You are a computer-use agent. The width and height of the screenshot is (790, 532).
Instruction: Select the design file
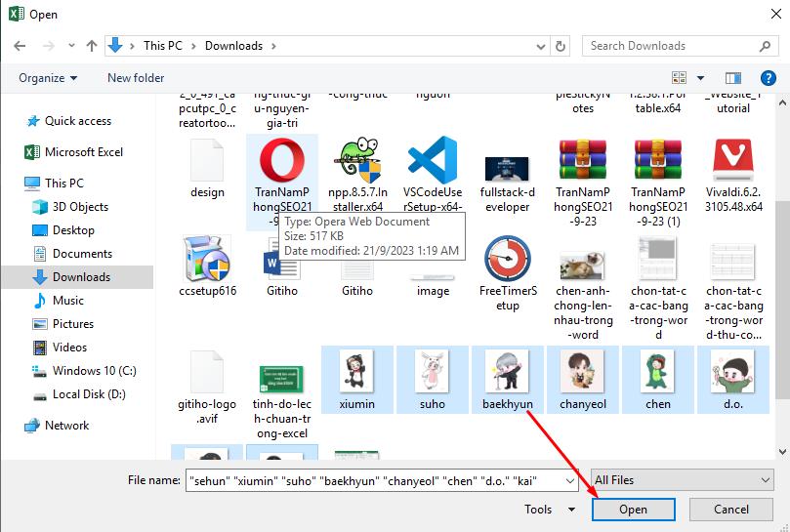207,169
